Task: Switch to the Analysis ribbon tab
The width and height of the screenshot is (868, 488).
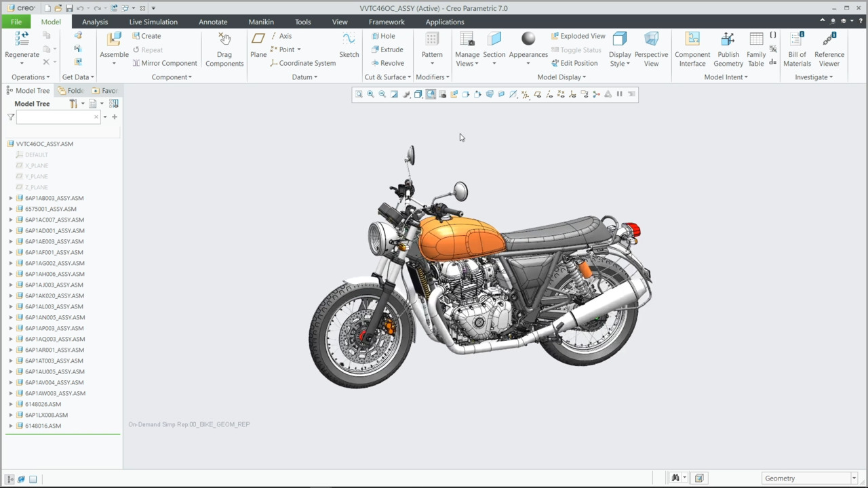Action: pos(95,22)
